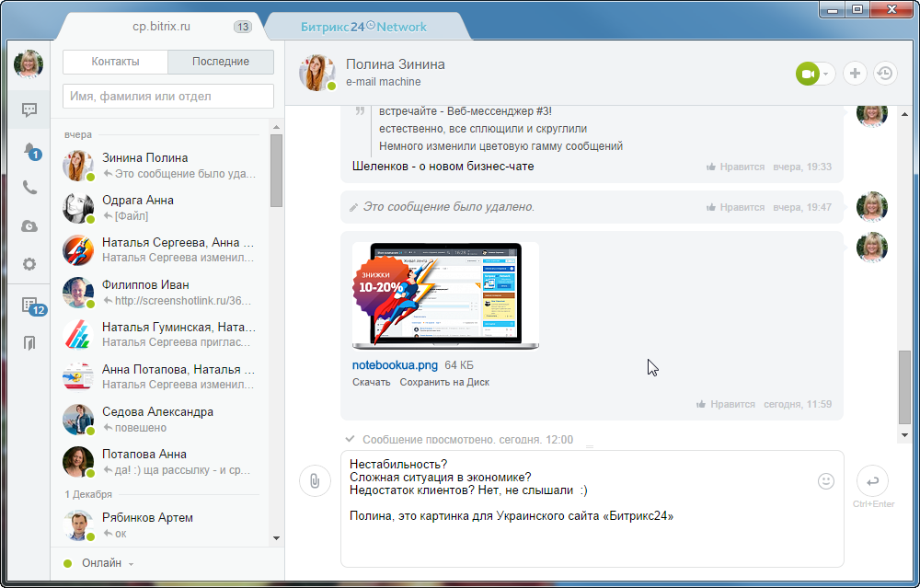This screenshot has width=920, height=588.
Task: Open chat with Филиппов Иван
Action: [x=159, y=293]
